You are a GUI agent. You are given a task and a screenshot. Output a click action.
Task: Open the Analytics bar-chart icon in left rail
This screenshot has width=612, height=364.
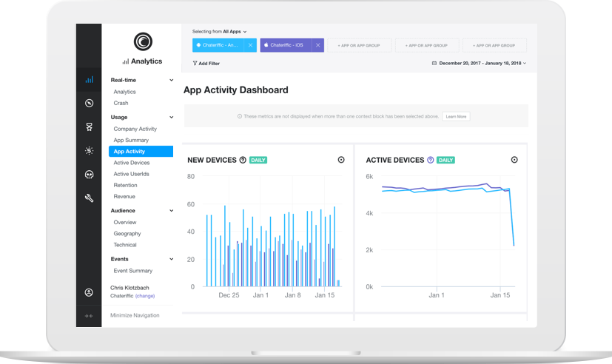(89, 79)
